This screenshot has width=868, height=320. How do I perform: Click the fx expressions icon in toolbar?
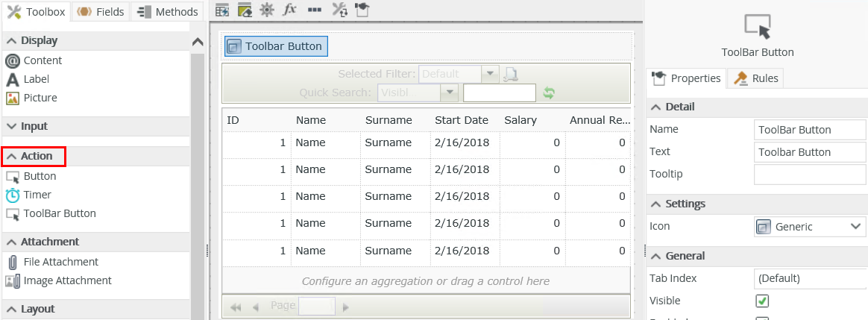[x=290, y=10]
